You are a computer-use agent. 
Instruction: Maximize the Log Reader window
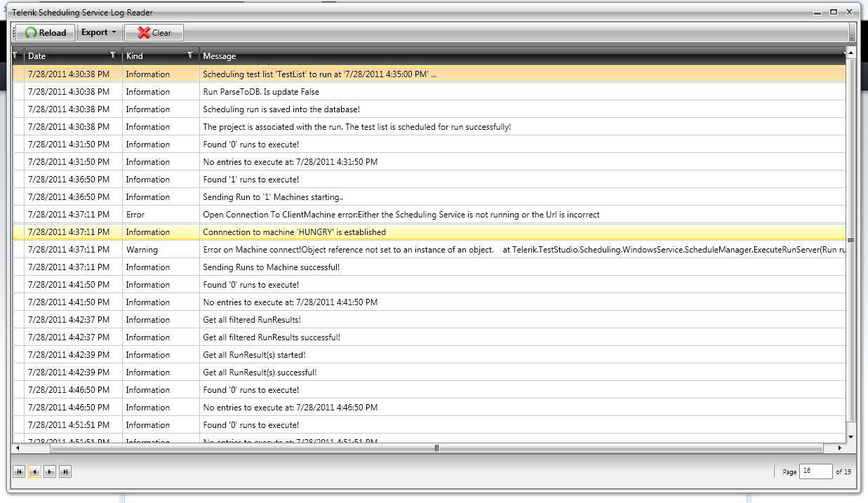[x=834, y=12]
